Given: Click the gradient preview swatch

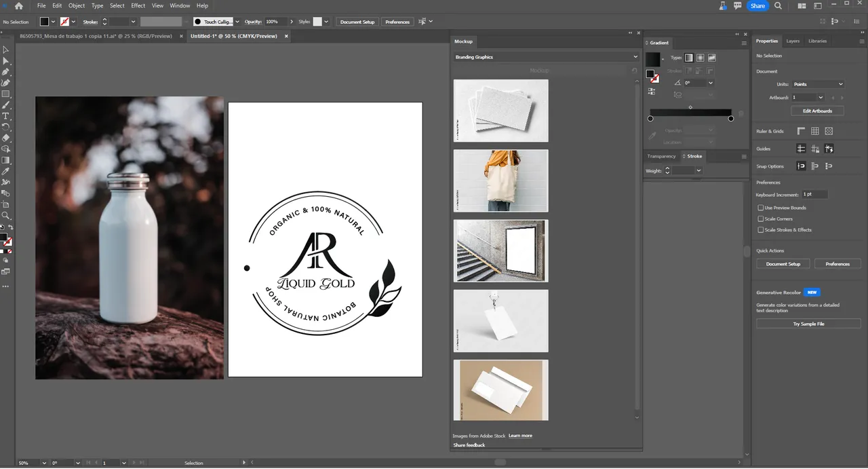Looking at the screenshot, I should [652, 59].
